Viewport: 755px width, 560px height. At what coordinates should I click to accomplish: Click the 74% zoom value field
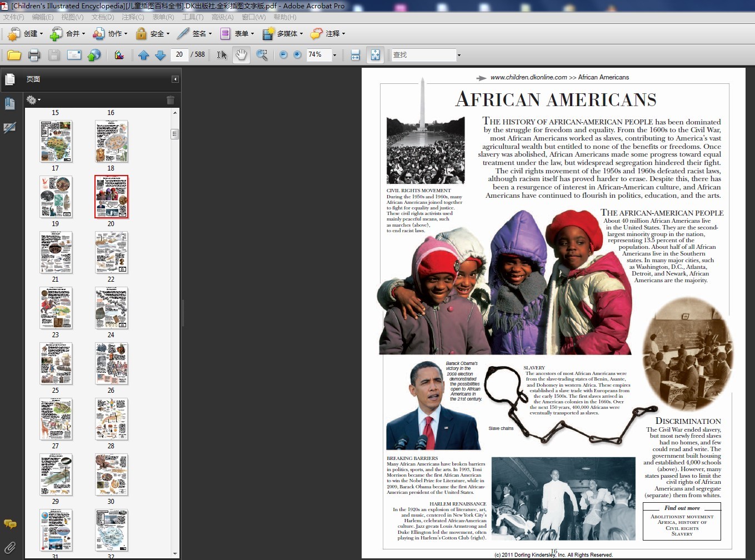click(319, 54)
